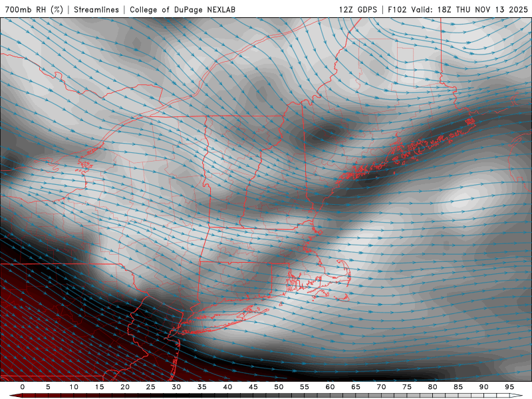Click 'Valid: 18Z THU NOV 13 2025' text

coord(469,9)
